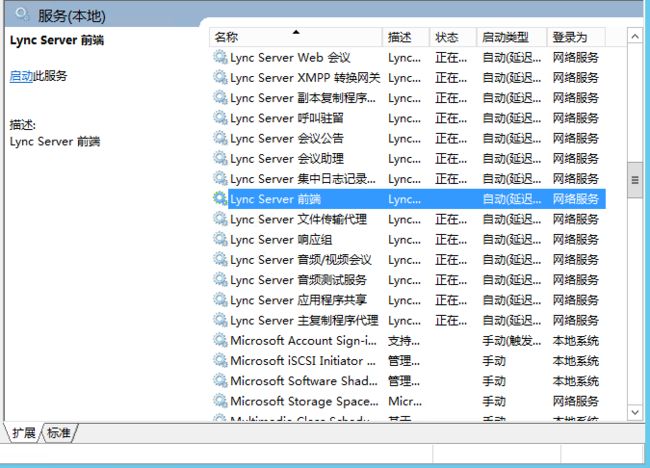Click the 服务(本地) header search icon
This screenshot has height=468, width=650.
[22, 15]
